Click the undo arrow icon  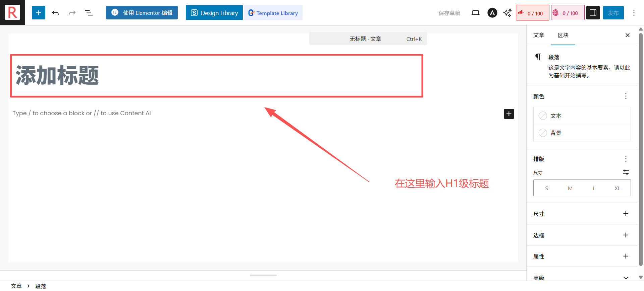click(x=55, y=13)
